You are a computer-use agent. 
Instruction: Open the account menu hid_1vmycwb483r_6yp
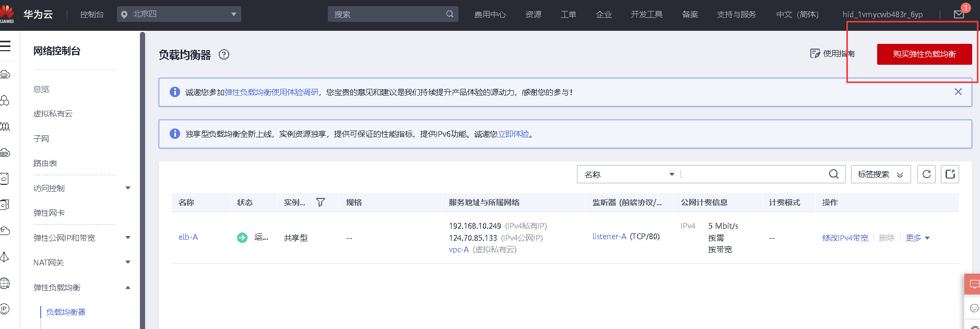pyautogui.click(x=882, y=15)
